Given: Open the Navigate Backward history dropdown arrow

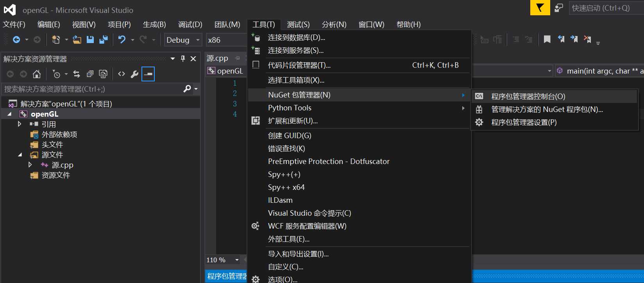Looking at the screenshot, I should pos(27,40).
